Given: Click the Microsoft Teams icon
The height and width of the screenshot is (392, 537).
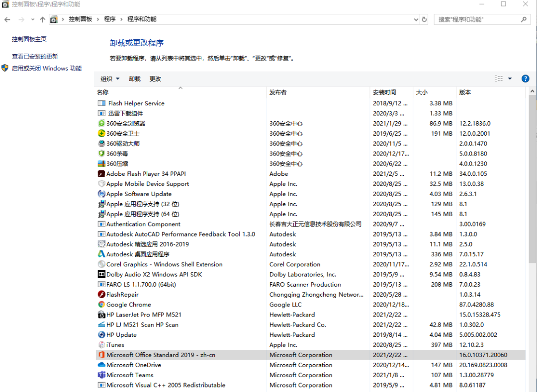Looking at the screenshot, I should (101, 375).
